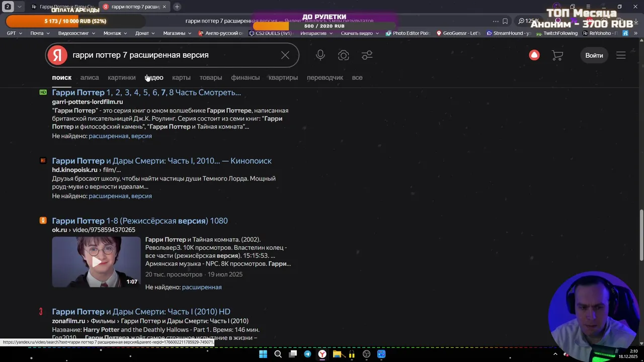This screenshot has width=644, height=362.
Task: Open the shopping cart icon
Action: [557, 55]
